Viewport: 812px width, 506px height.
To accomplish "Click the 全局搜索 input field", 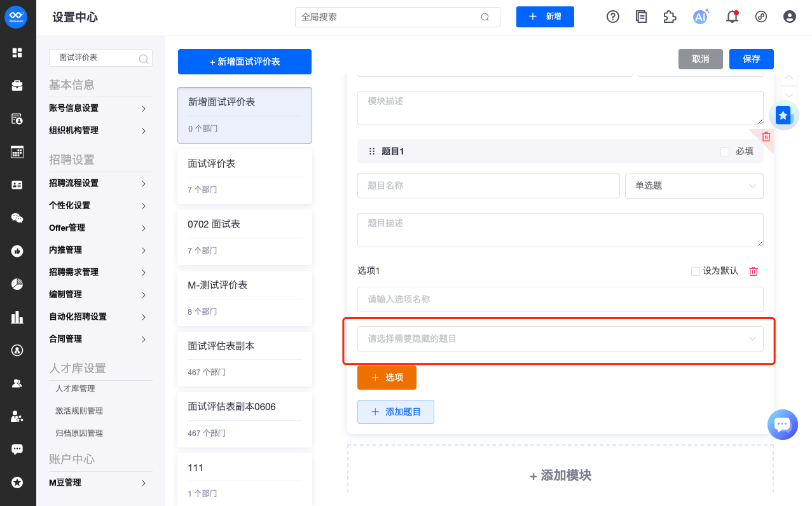I will pos(397,17).
